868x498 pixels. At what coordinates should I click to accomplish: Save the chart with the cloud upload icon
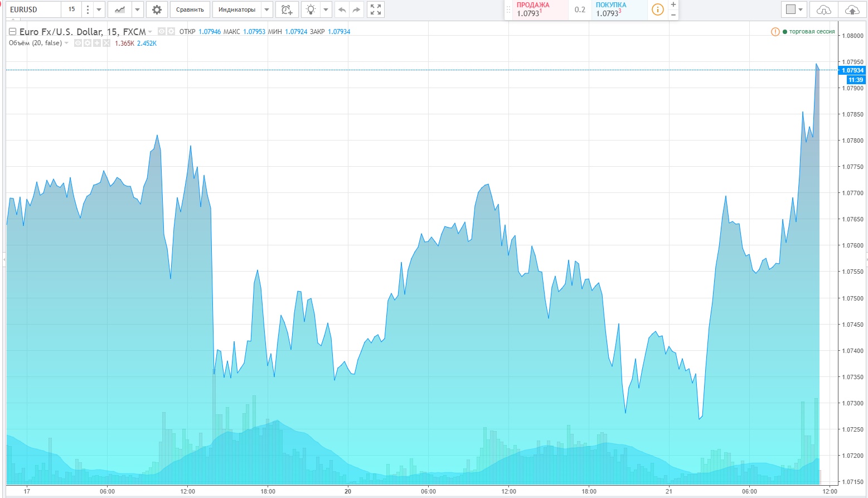pos(852,9)
